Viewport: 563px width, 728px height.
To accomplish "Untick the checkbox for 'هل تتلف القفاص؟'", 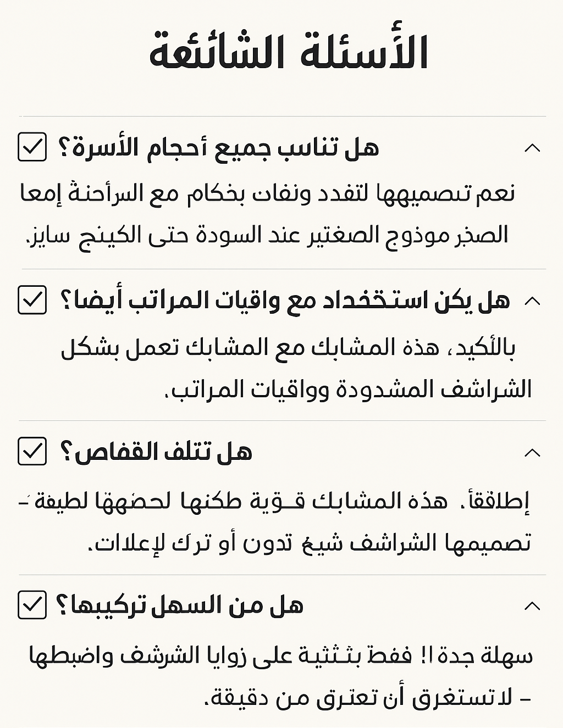I will click(x=32, y=451).
